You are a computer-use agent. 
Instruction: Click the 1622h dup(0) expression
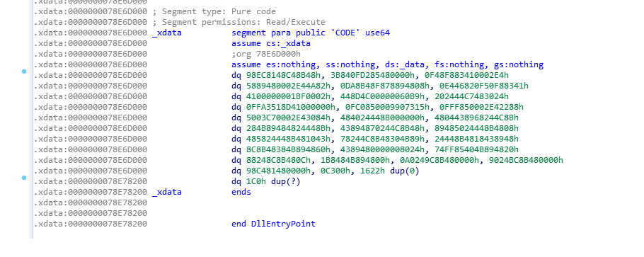[390, 171]
